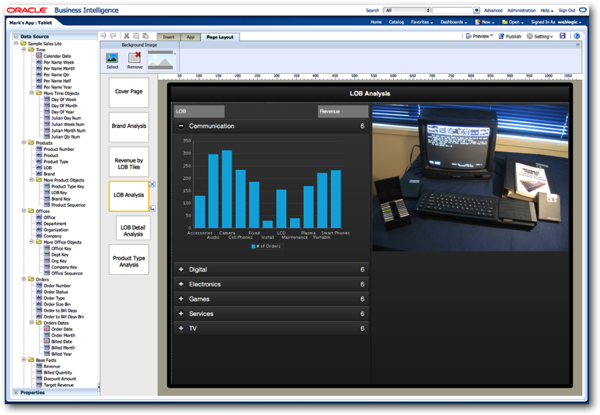Expand the Games row
The width and height of the screenshot is (600, 415).
[x=181, y=299]
